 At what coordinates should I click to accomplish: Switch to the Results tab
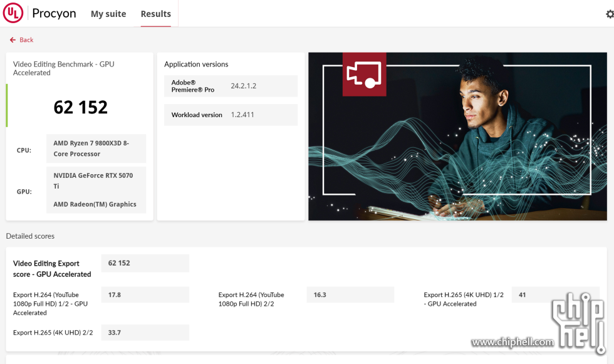pos(156,14)
